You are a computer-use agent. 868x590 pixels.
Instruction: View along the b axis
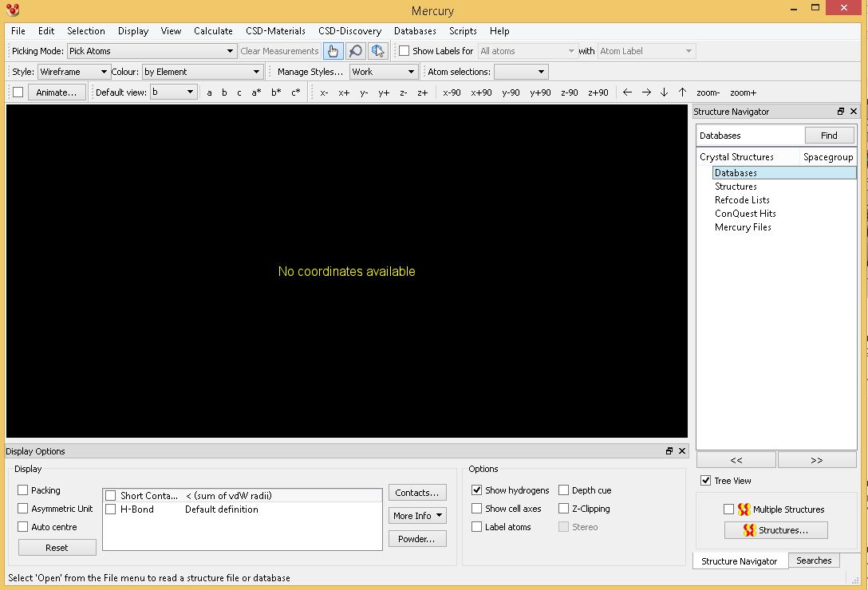click(224, 92)
